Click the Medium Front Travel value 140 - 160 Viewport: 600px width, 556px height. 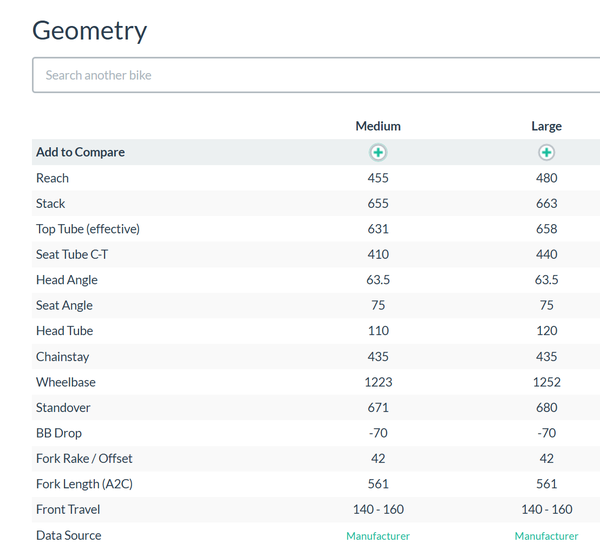point(378,509)
